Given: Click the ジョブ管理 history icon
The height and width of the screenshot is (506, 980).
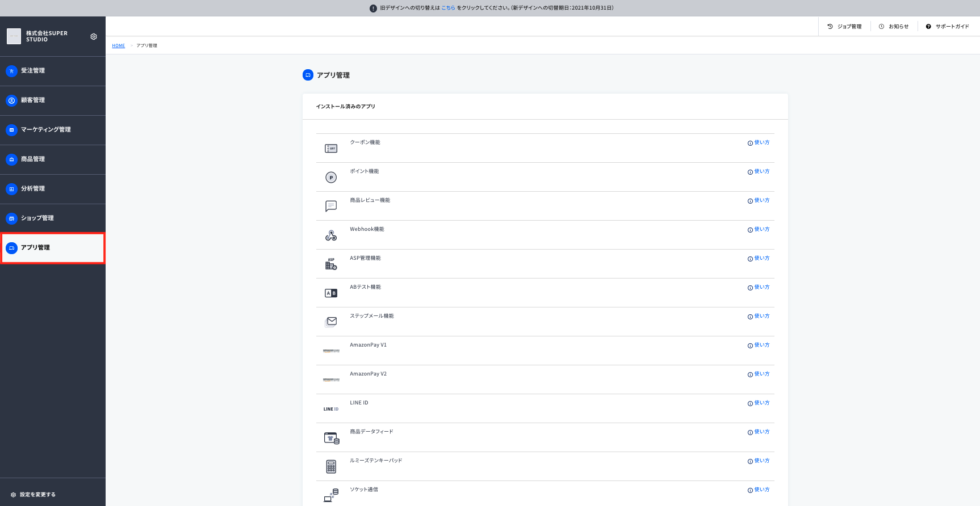Looking at the screenshot, I should coord(830,27).
